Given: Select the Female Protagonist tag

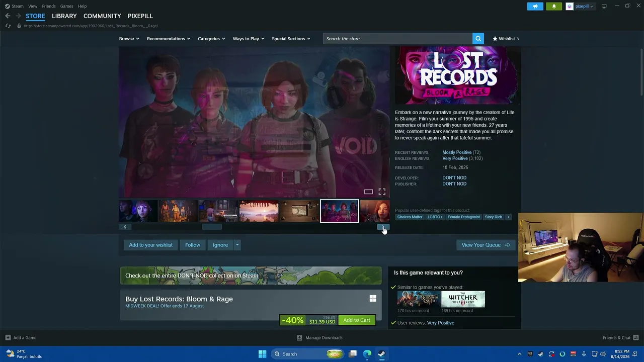Looking at the screenshot, I should 463,217.
